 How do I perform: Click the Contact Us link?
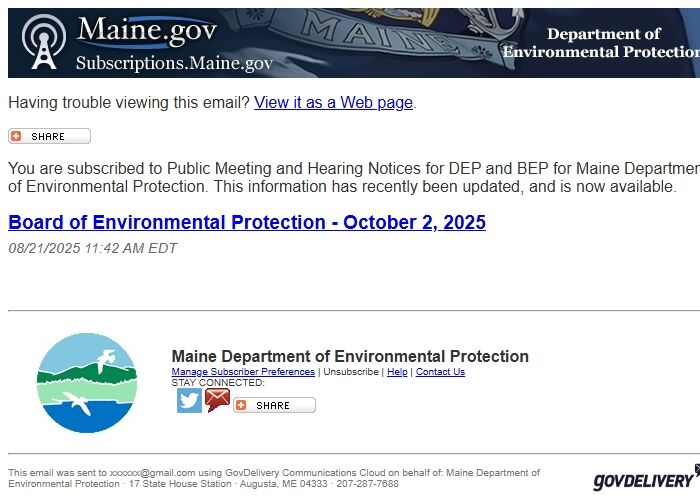(x=440, y=372)
